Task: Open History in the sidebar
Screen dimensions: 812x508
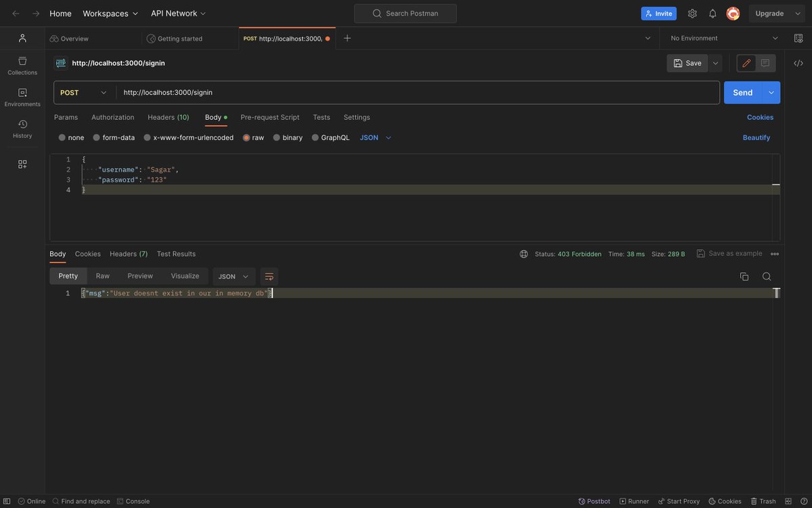Action: coord(22,129)
